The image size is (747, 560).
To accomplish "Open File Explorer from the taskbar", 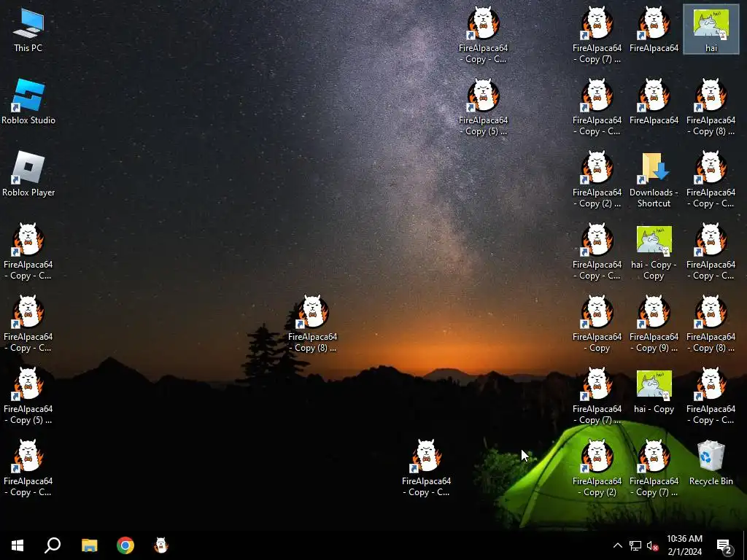I will click(x=89, y=545).
